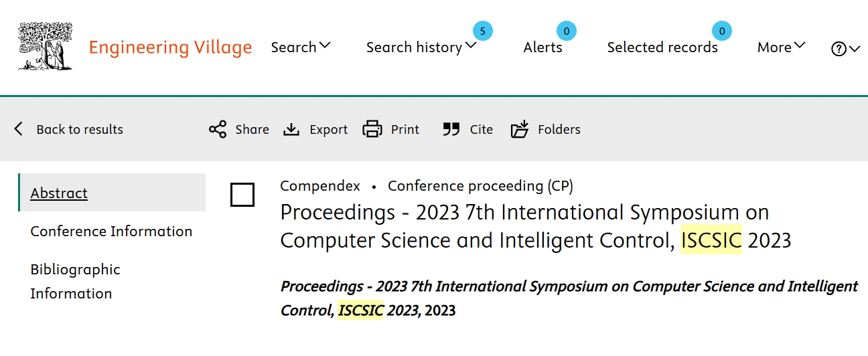Open the Alerts page
Viewport: 868px width, 356px height.
[542, 47]
